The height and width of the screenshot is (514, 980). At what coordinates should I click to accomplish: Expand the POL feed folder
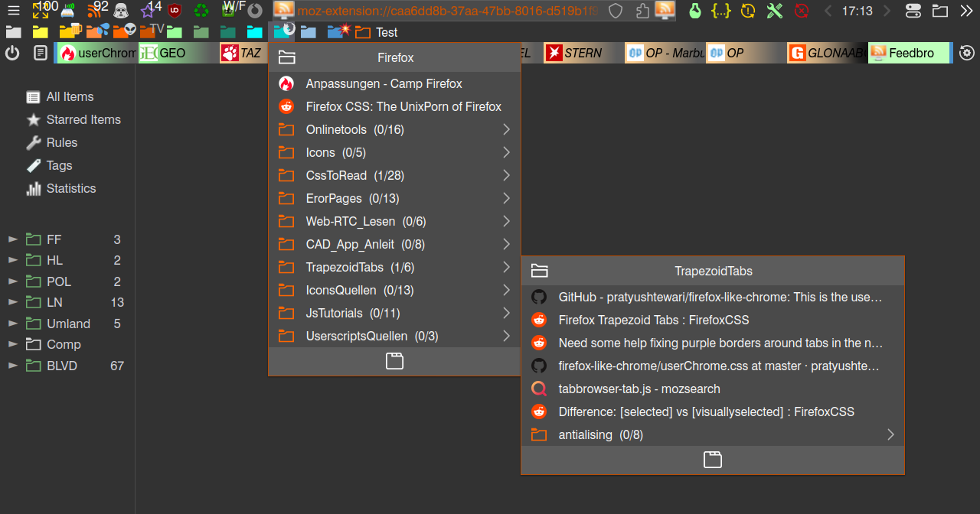point(12,281)
